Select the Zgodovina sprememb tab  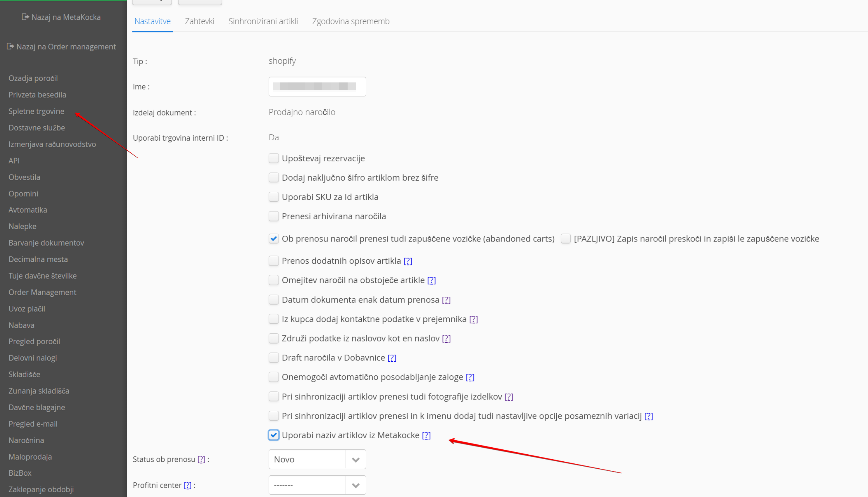point(351,21)
